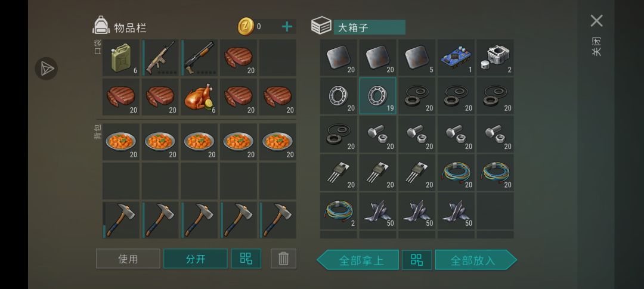Select the roast turkey food item
The height and width of the screenshot is (289, 644).
pyautogui.click(x=199, y=97)
